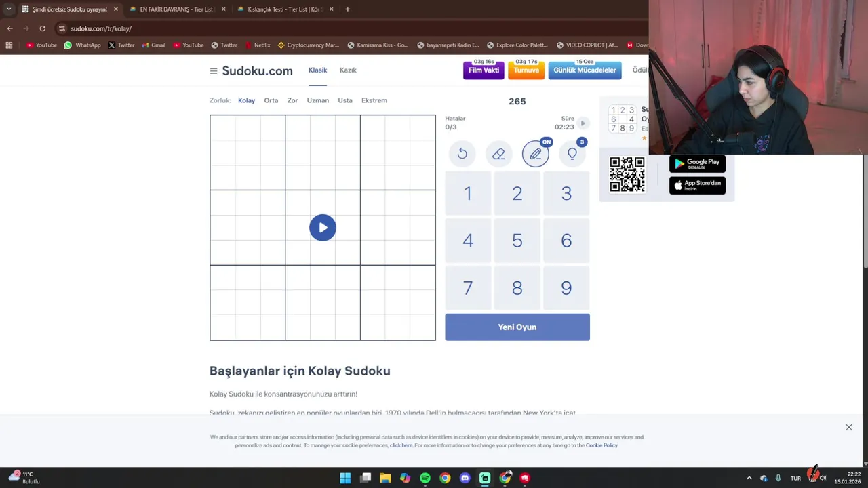Screen dimensions: 868x488
Task: Select Usta difficulty
Action: pos(345,100)
